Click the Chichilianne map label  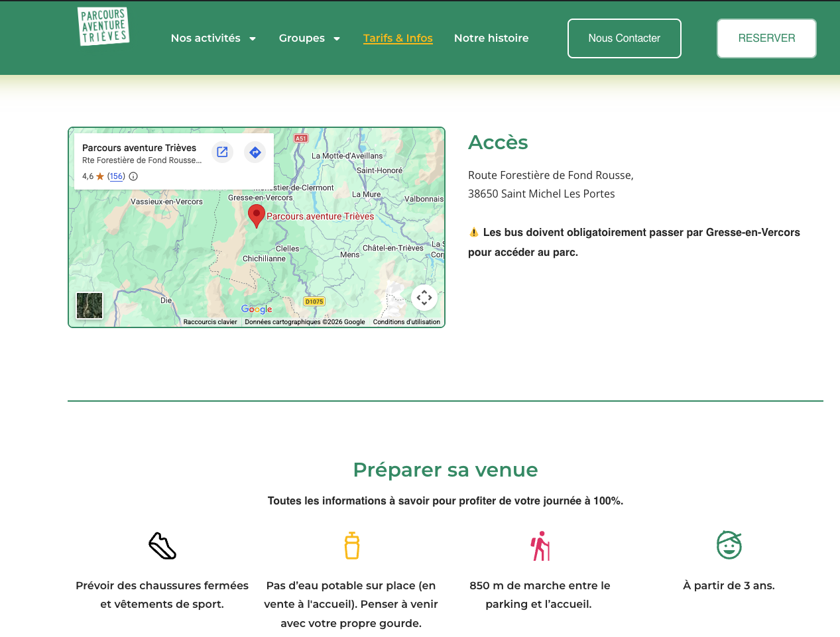tap(264, 259)
